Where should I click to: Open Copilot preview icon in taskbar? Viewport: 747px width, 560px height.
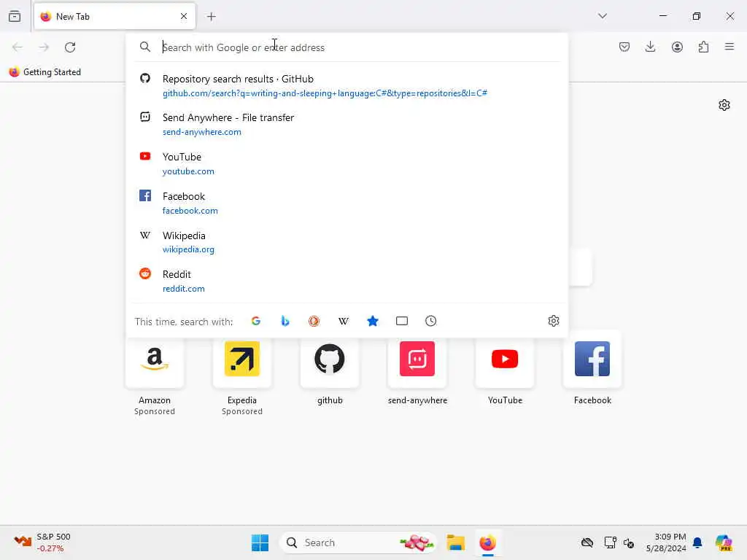click(x=724, y=542)
